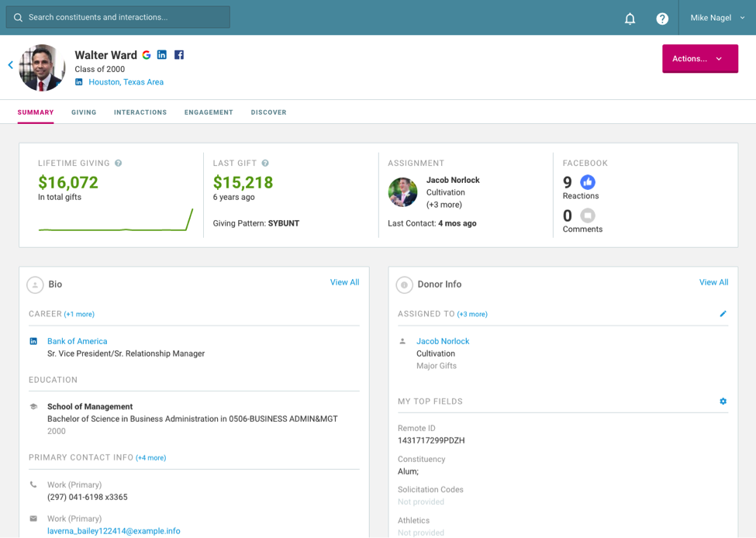Switch to the Giving tab

84,112
